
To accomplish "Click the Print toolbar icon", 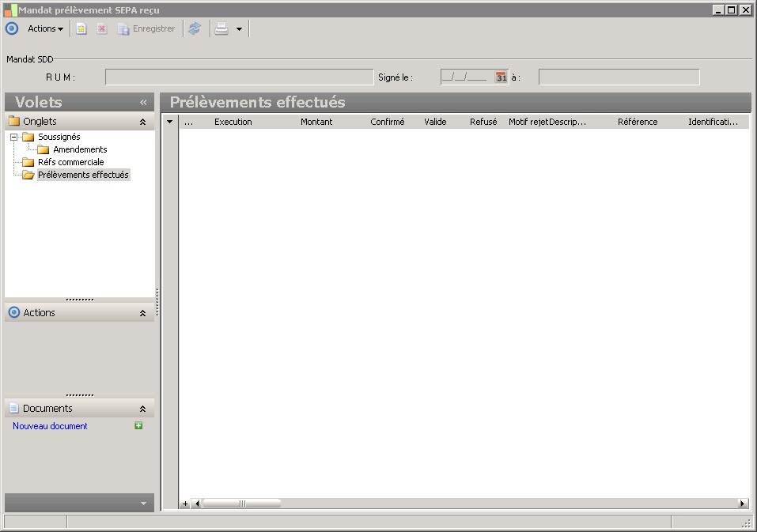I will pyautogui.click(x=221, y=28).
